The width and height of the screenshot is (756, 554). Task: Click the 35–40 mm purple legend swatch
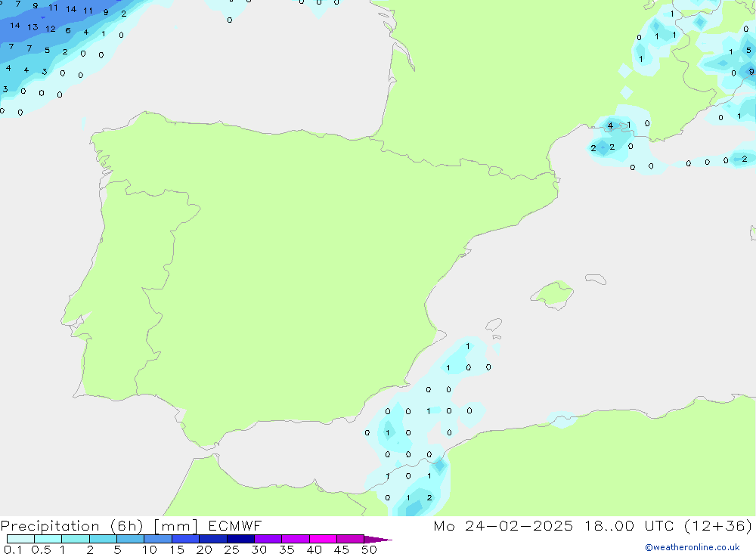click(296, 539)
